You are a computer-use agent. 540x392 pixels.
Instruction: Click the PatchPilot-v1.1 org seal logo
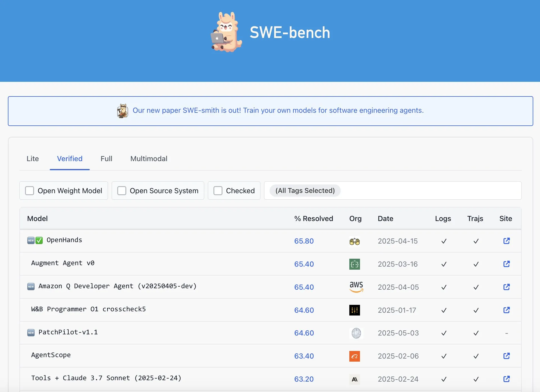(x=356, y=333)
